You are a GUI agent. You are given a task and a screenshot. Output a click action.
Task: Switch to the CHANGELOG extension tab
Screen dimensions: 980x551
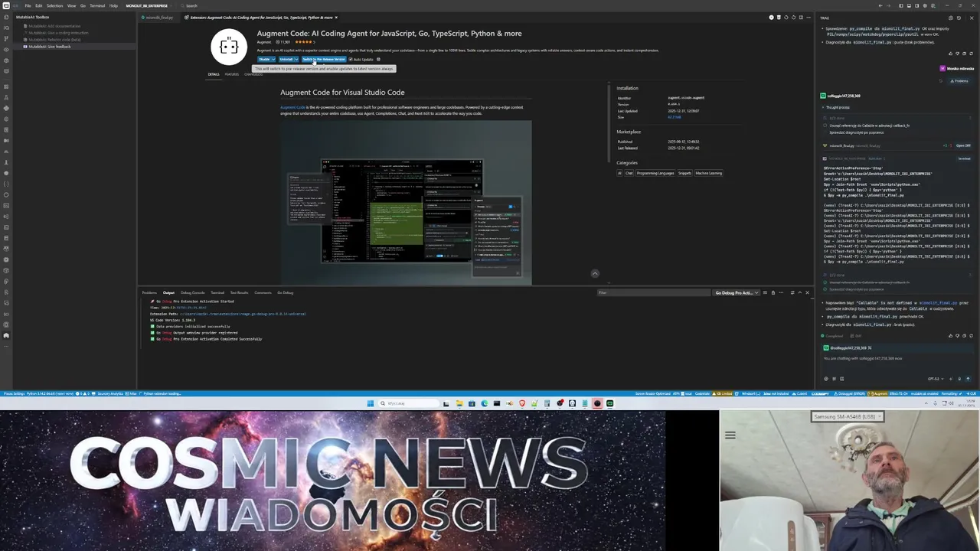[x=253, y=74]
